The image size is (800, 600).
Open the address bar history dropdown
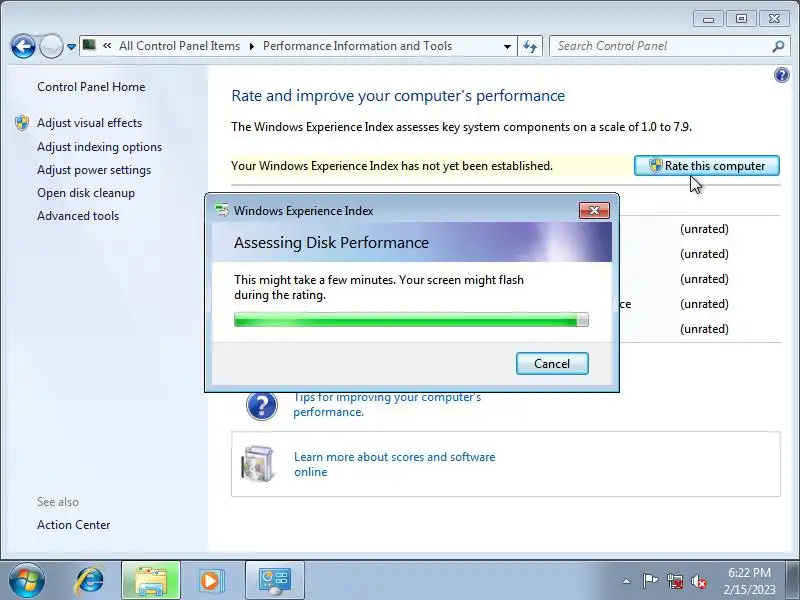[507, 46]
